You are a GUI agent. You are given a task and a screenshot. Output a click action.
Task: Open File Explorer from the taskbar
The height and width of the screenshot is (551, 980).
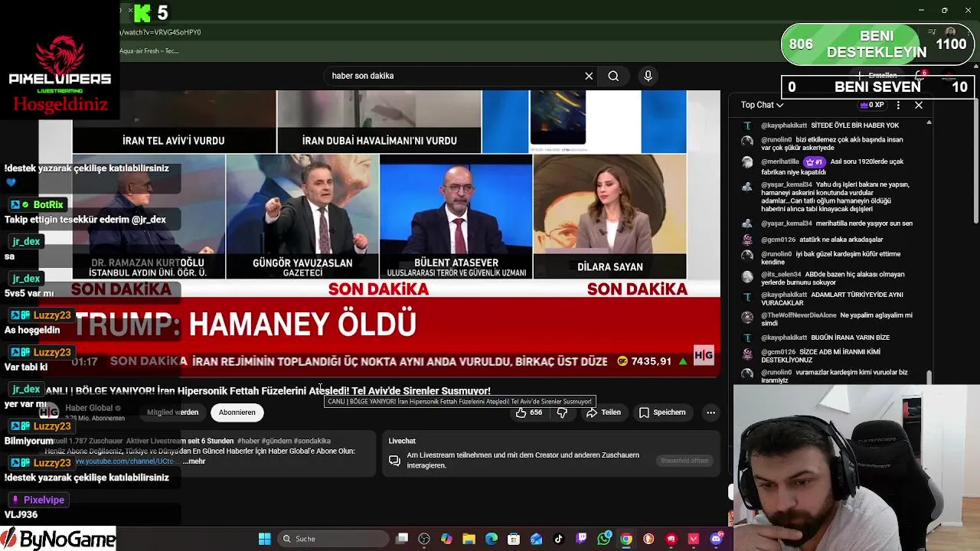pos(469,539)
